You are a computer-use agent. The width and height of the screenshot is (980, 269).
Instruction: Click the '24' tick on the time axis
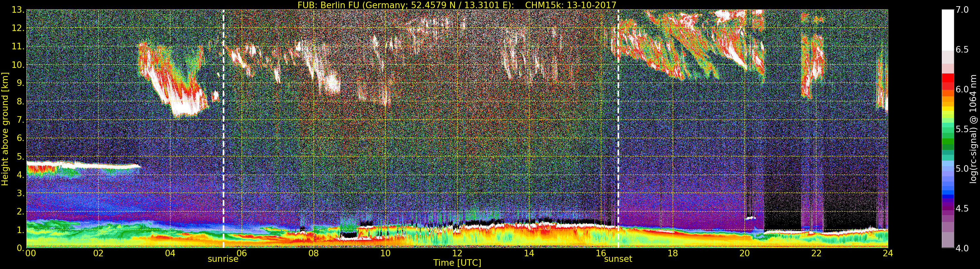point(888,253)
